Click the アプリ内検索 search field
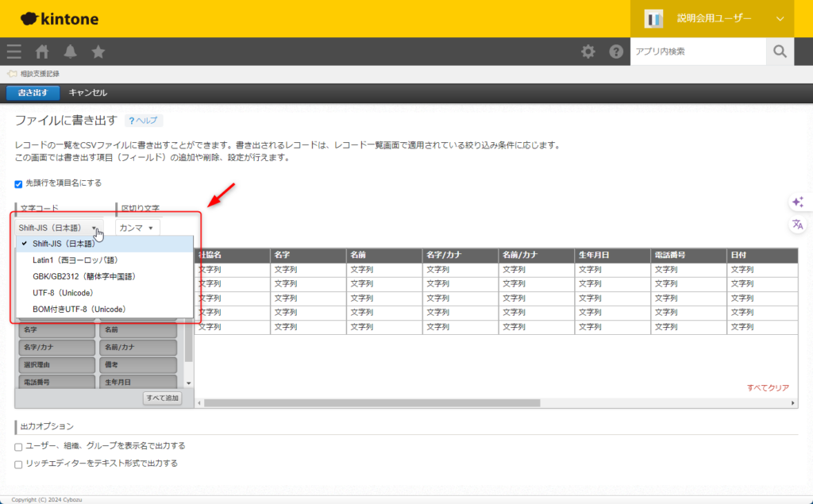 click(697, 52)
